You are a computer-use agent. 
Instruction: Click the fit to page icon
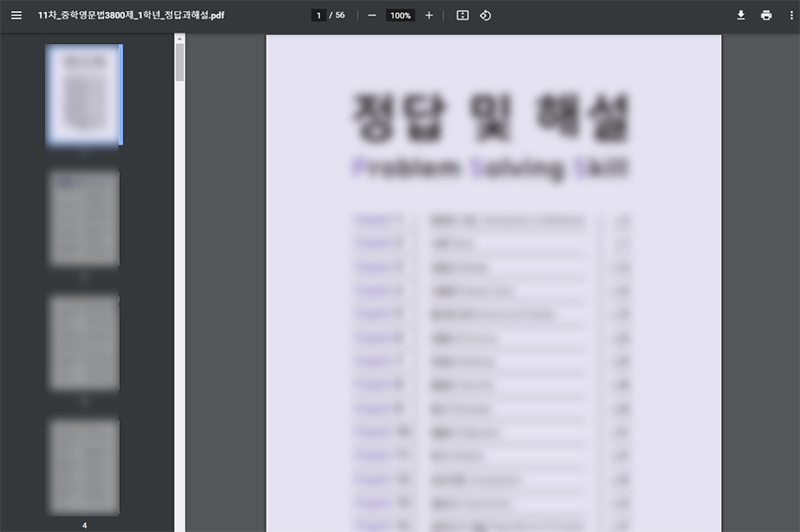[463, 16]
